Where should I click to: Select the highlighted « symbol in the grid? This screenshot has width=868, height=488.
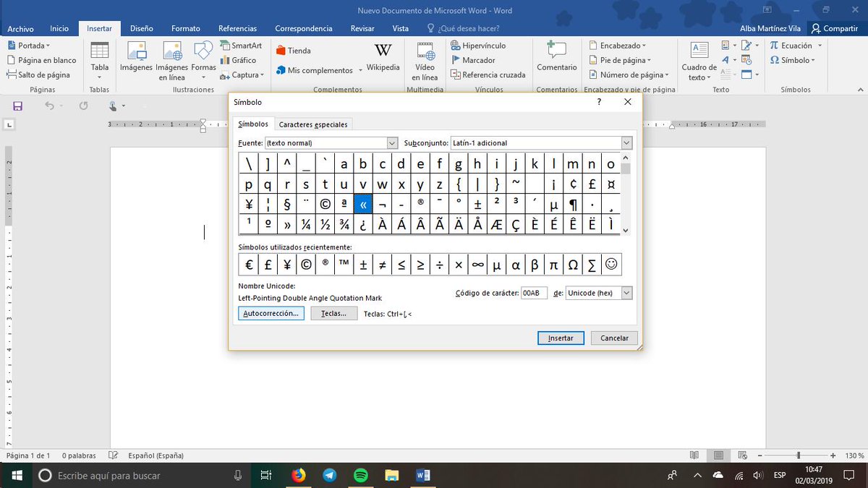point(362,204)
